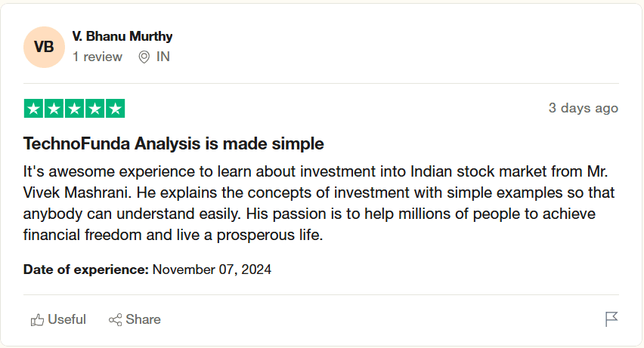This screenshot has width=644, height=348.
Task: Click the fifth green rating star
Action: click(116, 109)
